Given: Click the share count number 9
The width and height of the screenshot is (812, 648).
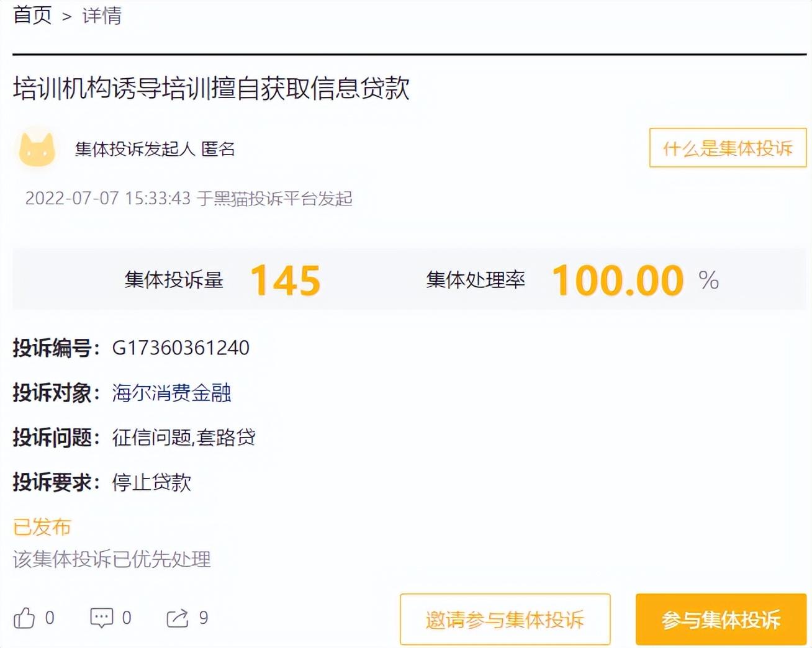Looking at the screenshot, I should [x=204, y=618].
